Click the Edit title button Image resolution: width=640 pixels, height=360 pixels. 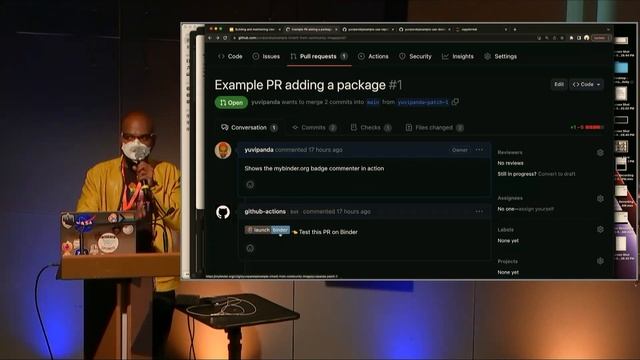tap(559, 84)
